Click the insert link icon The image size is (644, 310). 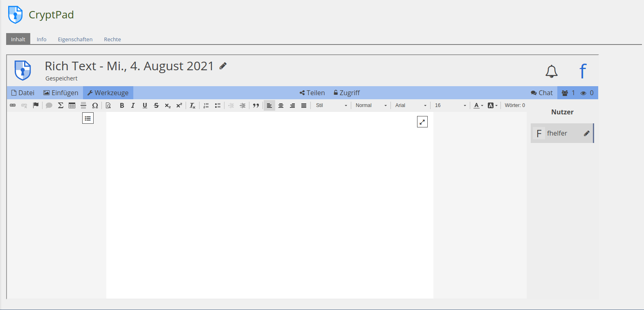[13, 105]
